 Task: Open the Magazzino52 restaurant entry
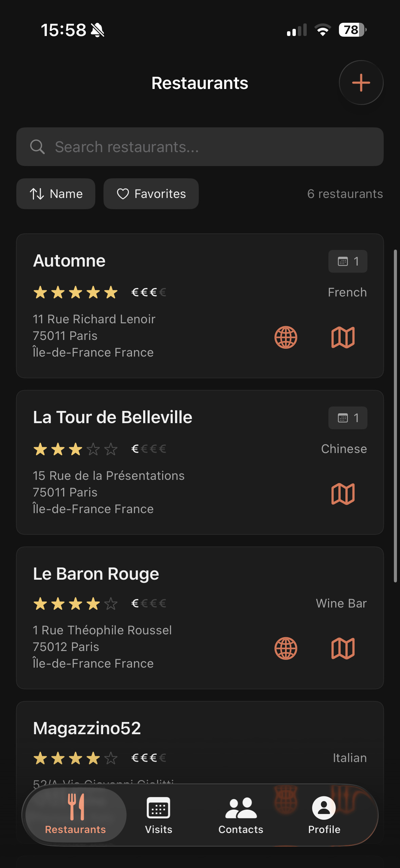pyautogui.click(x=87, y=728)
